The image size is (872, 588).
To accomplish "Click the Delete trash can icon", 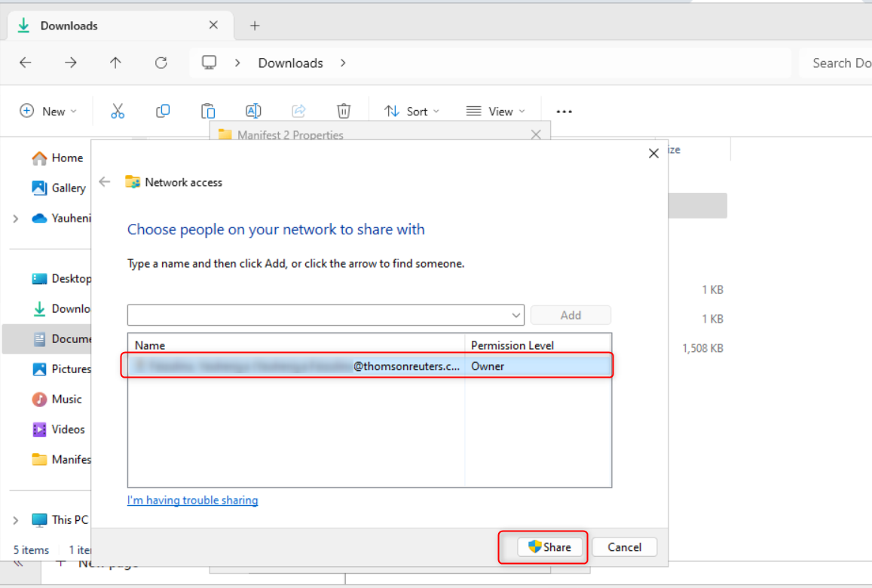I will tap(344, 112).
